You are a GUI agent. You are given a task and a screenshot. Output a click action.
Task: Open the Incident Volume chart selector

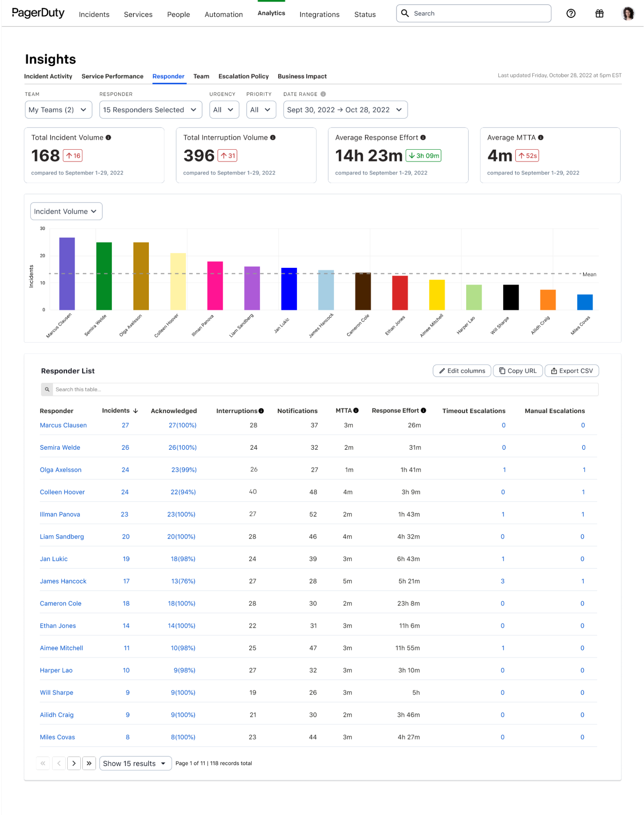coord(66,211)
